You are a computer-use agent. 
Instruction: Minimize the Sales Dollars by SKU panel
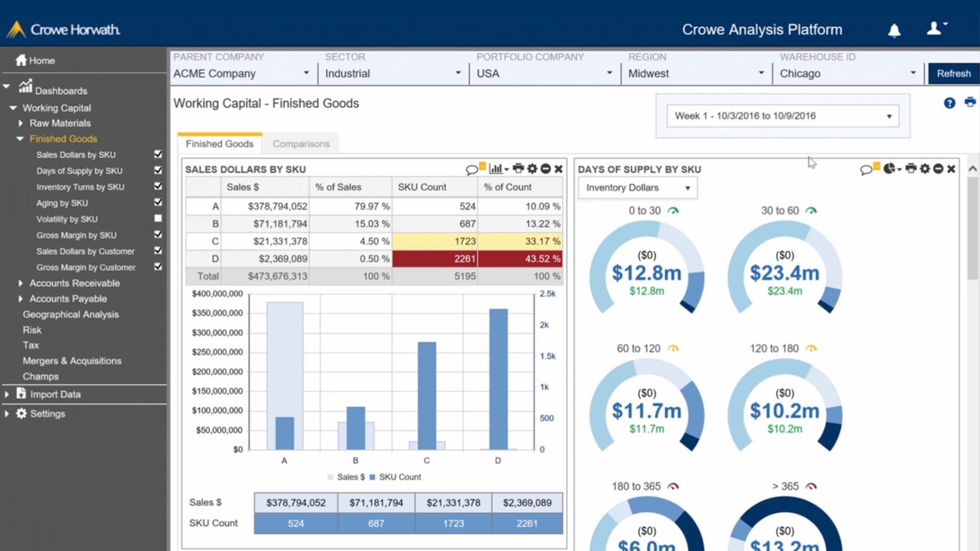pos(546,169)
